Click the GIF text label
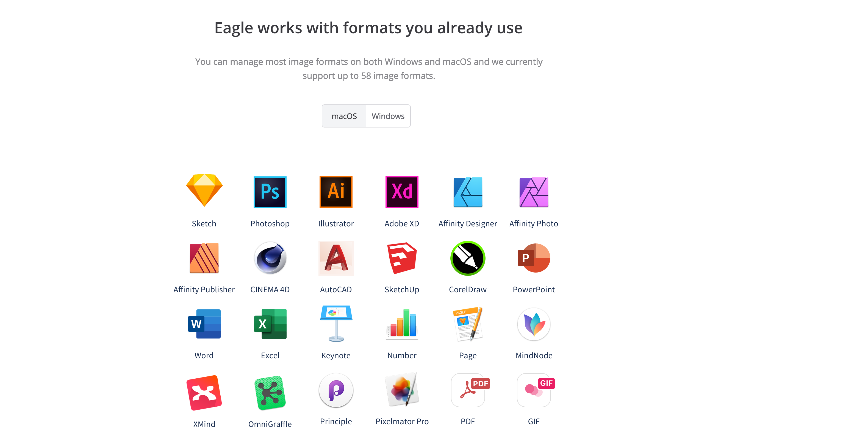The image size is (868, 430). [x=534, y=421]
